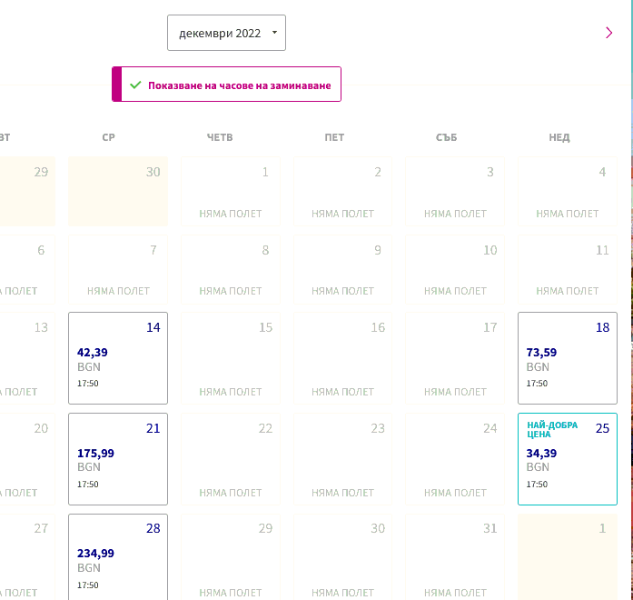Select the December 8 calendar cell

[x=230, y=270]
